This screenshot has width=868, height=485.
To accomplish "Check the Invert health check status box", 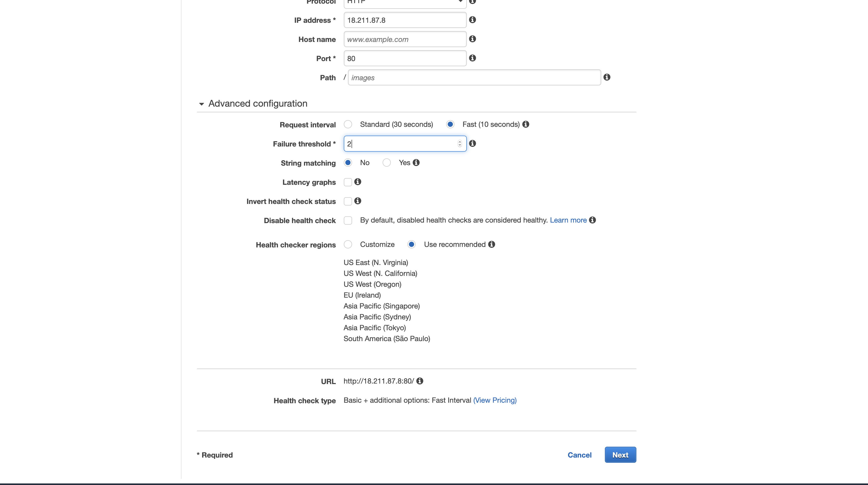I will (x=348, y=201).
